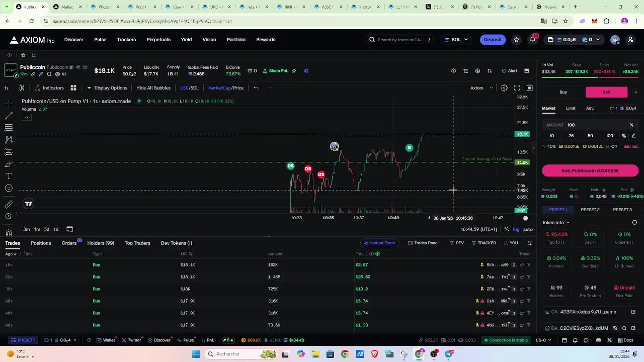The width and height of the screenshot is (644, 362).
Task: Switch to the Positions tab
Action: pos(41,243)
